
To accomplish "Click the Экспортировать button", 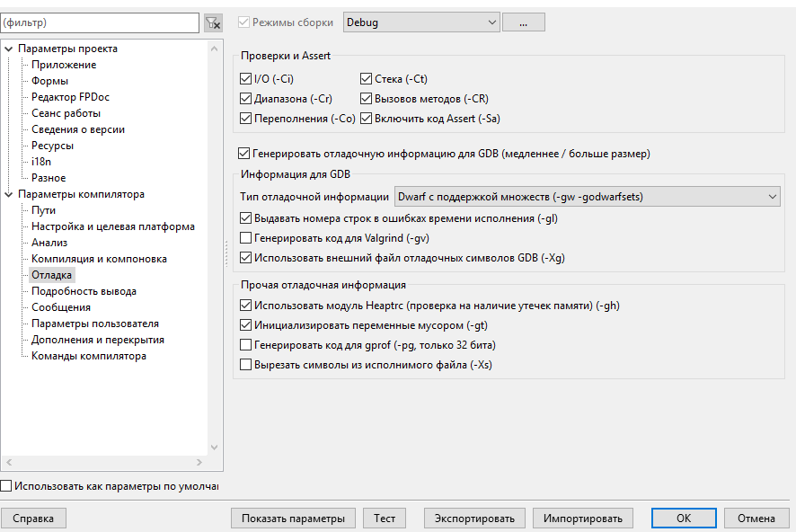I will point(474,519).
